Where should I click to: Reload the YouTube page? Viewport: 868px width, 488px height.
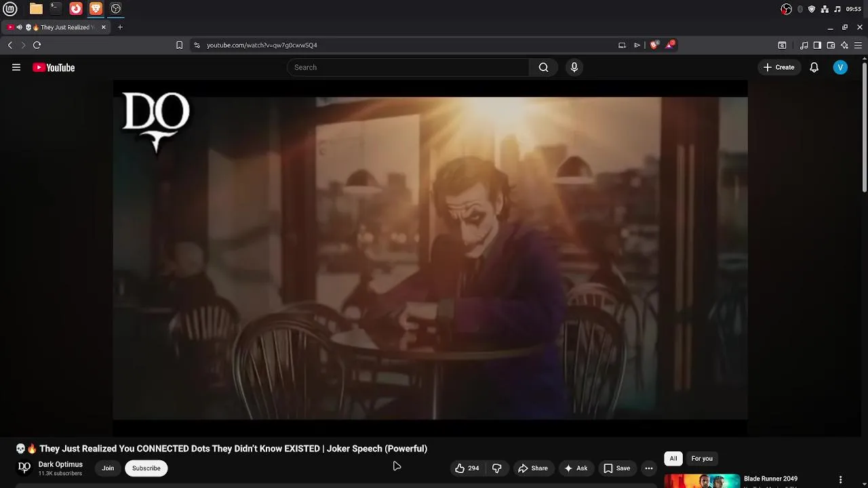(x=37, y=45)
